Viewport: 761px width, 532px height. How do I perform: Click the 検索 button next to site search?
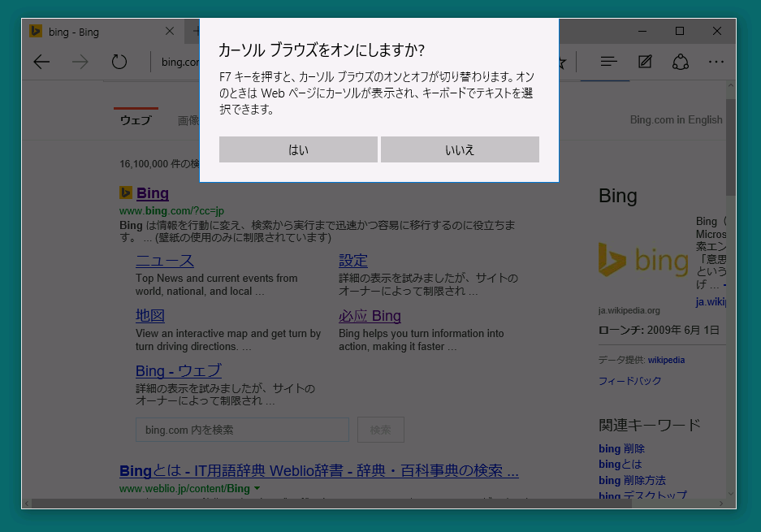tap(380, 430)
